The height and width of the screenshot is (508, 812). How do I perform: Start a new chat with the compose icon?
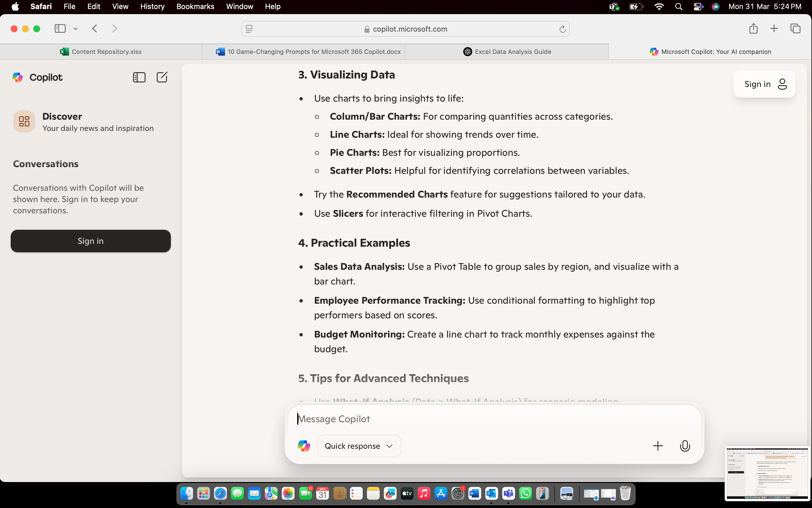pyautogui.click(x=162, y=77)
